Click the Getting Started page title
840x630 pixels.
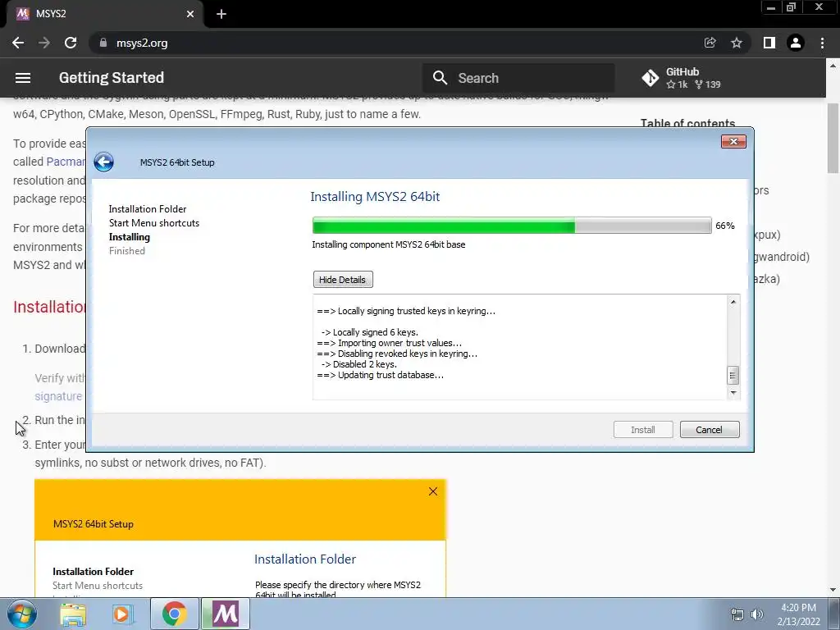coord(112,78)
